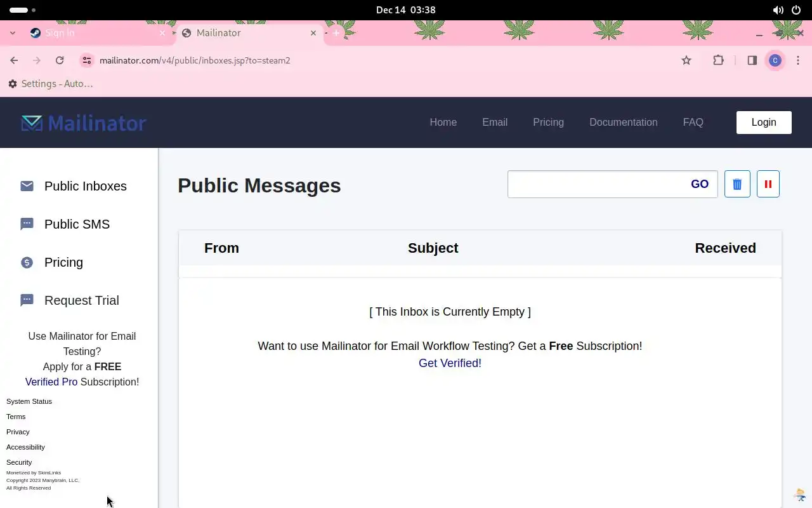Open the system power menu icon
Viewport: 812px width, 508px height.
tap(796, 10)
